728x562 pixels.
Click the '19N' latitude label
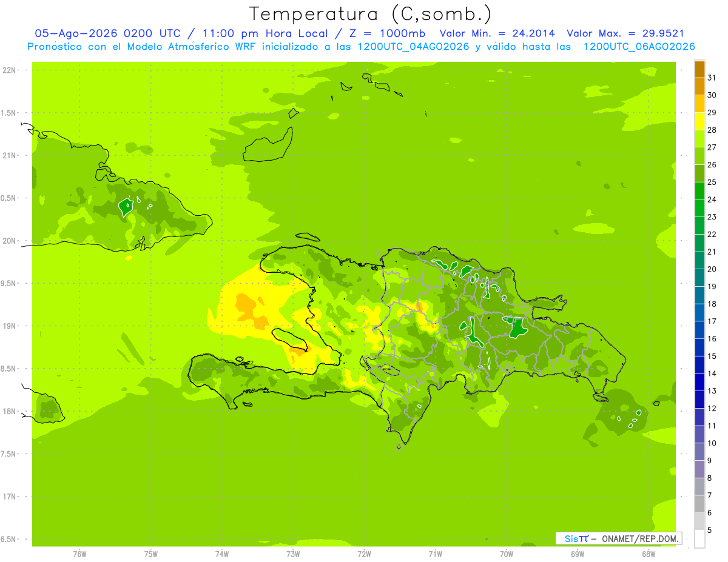pos(10,326)
